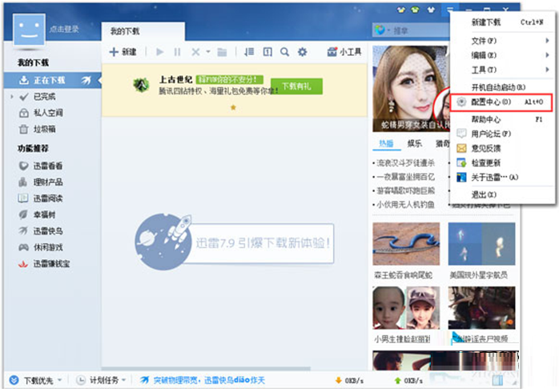559x392 pixels.
Task: Click the green 下载有礼 button
Action: pos(296,86)
